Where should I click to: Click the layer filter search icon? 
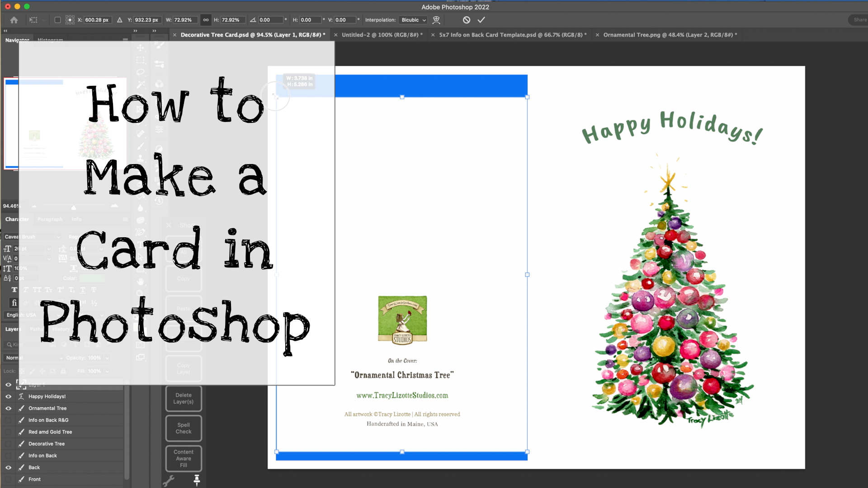(x=9, y=345)
